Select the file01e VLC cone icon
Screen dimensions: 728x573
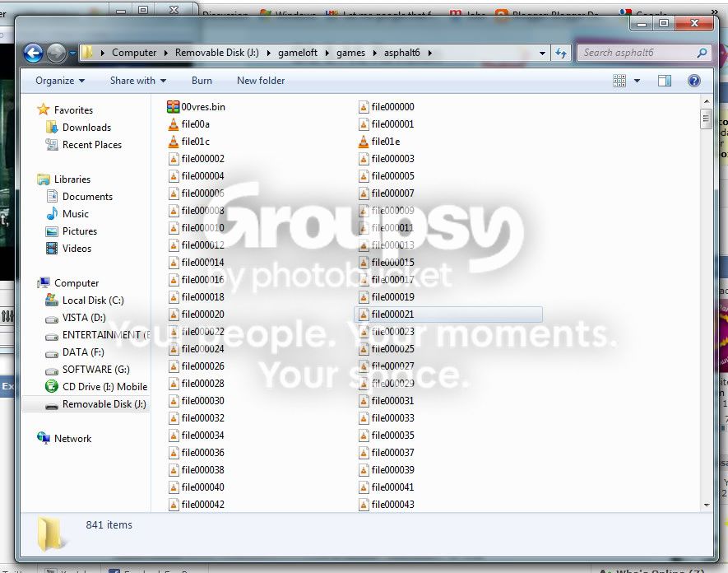pos(364,142)
